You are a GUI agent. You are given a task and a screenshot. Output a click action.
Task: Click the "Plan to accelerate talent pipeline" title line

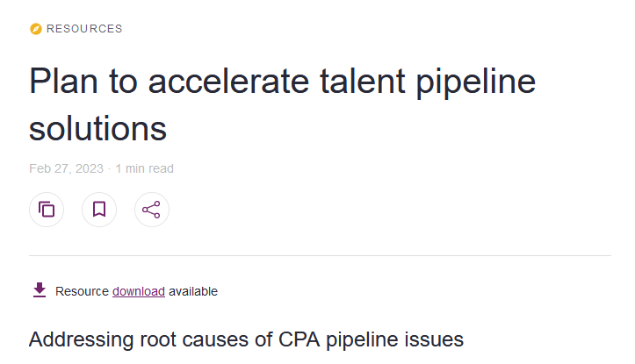coord(282,82)
